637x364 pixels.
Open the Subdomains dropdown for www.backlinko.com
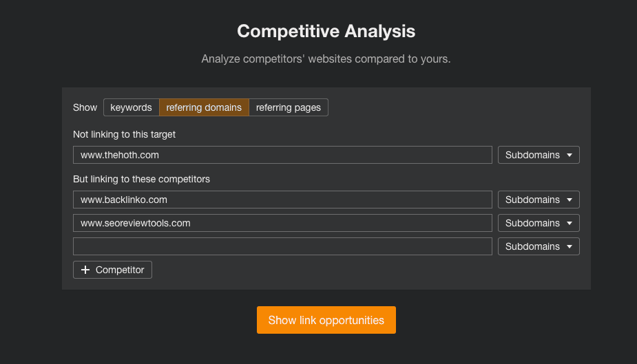point(538,200)
